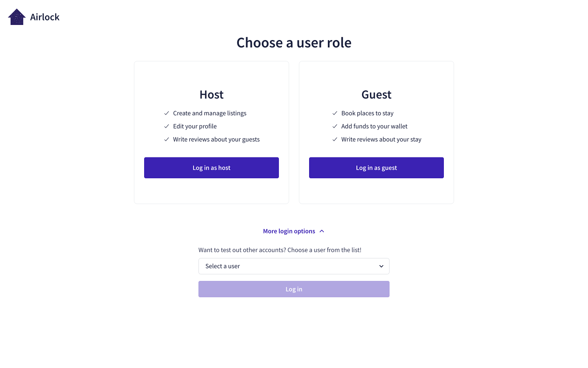Log in as host
Viewport: 588px width, 368px height.
(212, 168)
